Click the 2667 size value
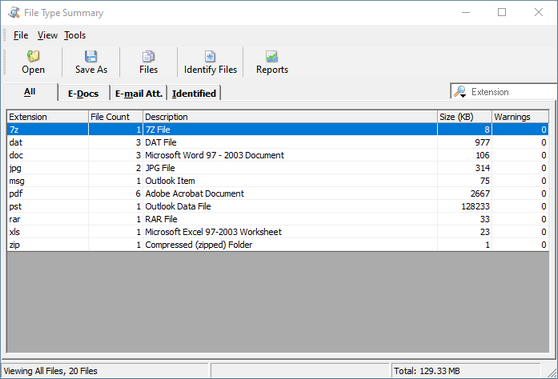Image resolution: width=558 pixels, height=379 pixels. 480,194
